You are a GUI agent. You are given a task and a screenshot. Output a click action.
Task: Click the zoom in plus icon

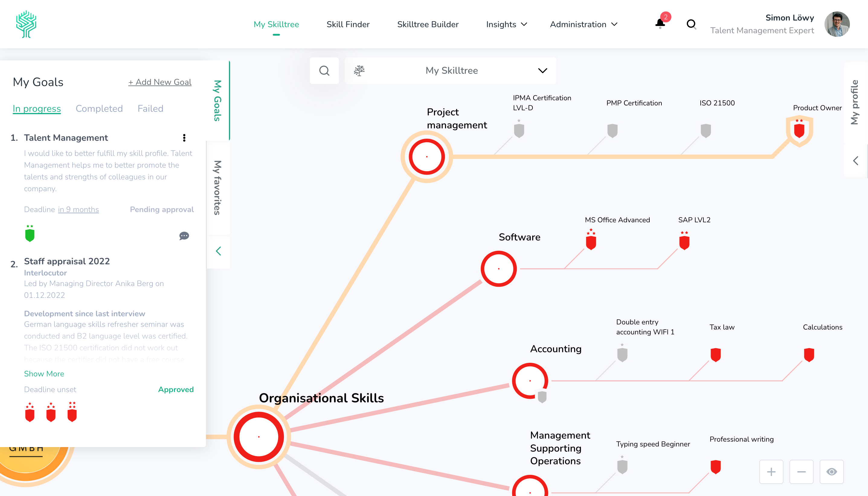[771, 472]
